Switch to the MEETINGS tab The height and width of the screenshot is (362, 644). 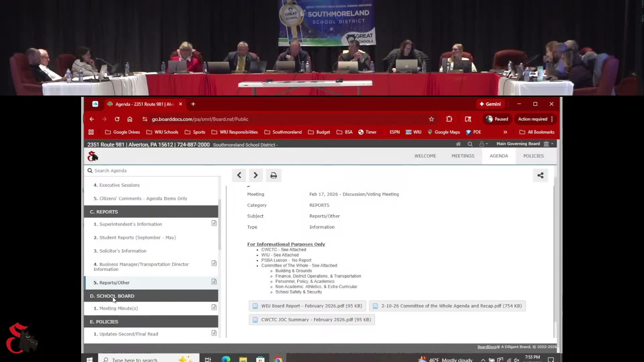[463, 156]
